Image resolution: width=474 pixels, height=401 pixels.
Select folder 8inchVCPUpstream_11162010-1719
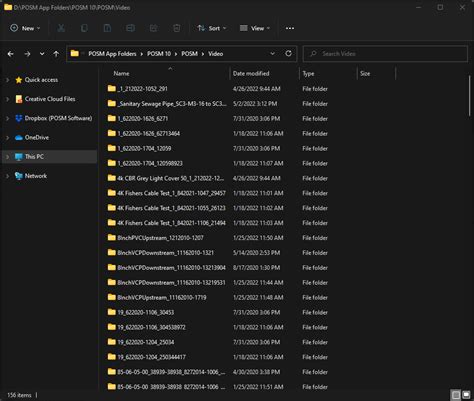pos(157,297)
